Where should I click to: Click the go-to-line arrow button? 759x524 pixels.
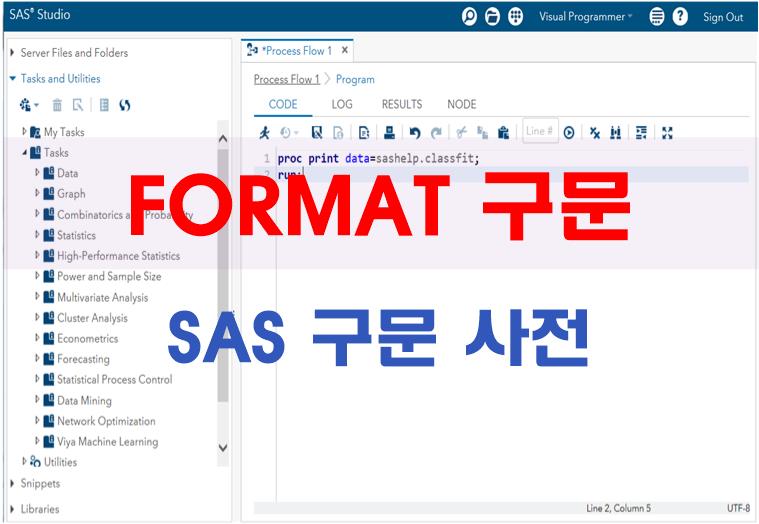pyautogui.click(x=569, y=133)
